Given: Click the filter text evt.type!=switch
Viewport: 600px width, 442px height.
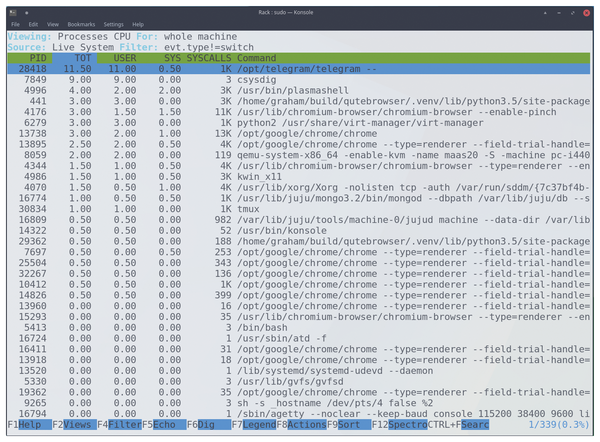Looking at the screenshot, I should point(209,47).
